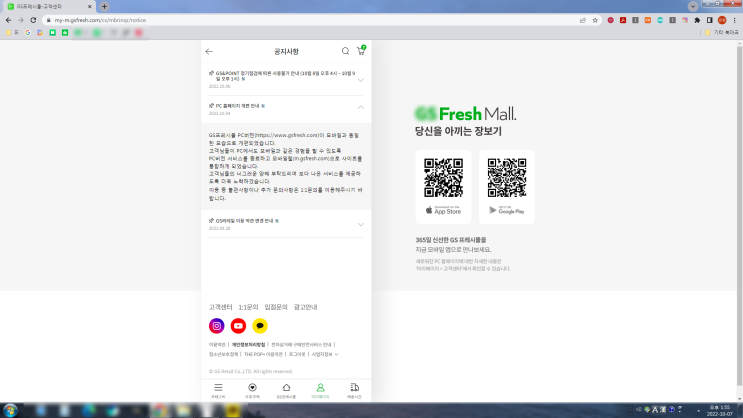The image size is (743, 418).
Task: Open a new browser tab
Action: pyautogui.click(x=104, y=7)
